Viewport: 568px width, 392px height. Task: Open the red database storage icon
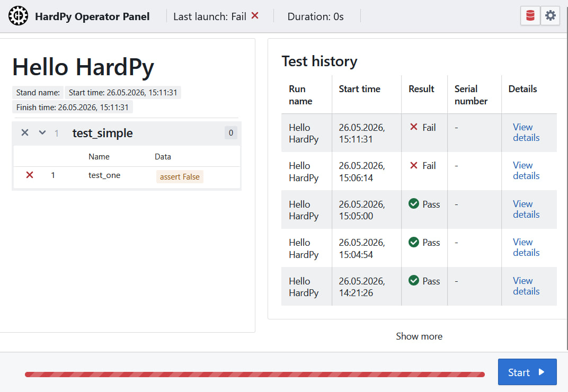[530, 15]
